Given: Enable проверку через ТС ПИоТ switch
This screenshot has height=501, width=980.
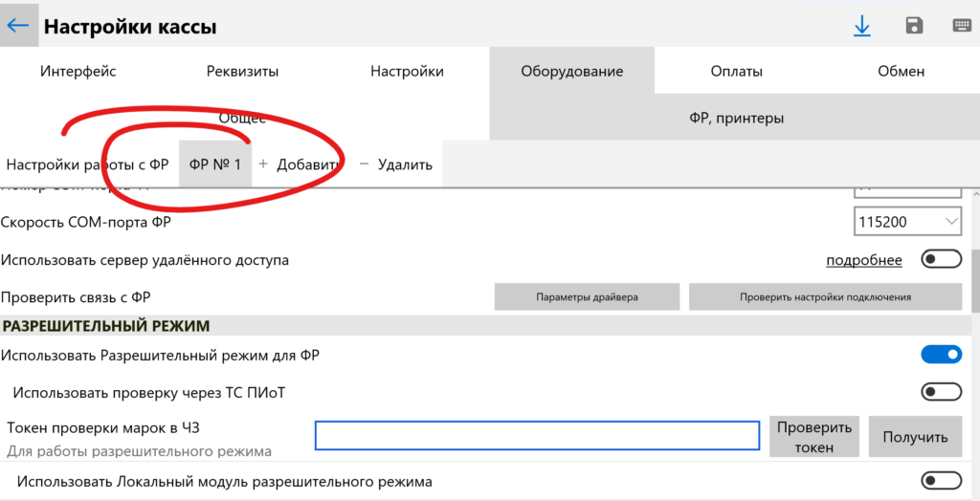Looking at the screenshot, I should pos(941,391).
